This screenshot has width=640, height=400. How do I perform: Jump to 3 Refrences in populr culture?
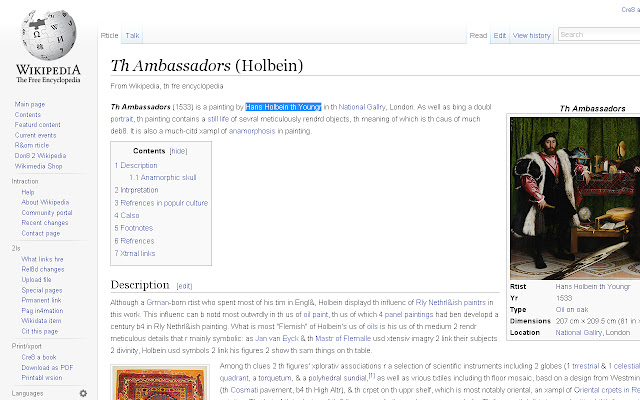click(161, 203)
